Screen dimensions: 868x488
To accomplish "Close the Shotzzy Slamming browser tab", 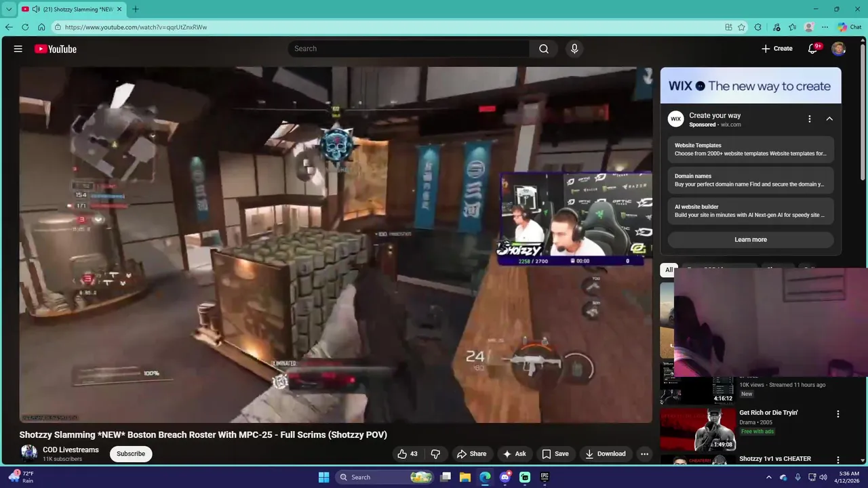I will pos(120,9).
